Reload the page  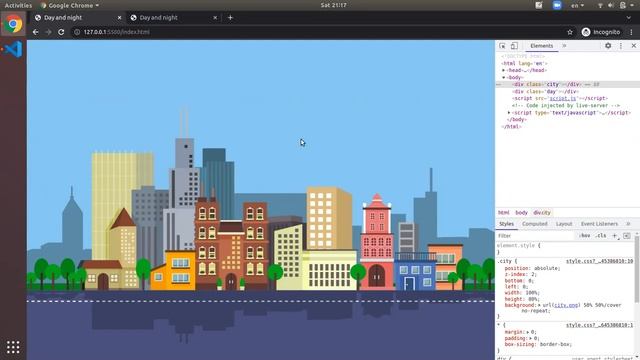61,32
